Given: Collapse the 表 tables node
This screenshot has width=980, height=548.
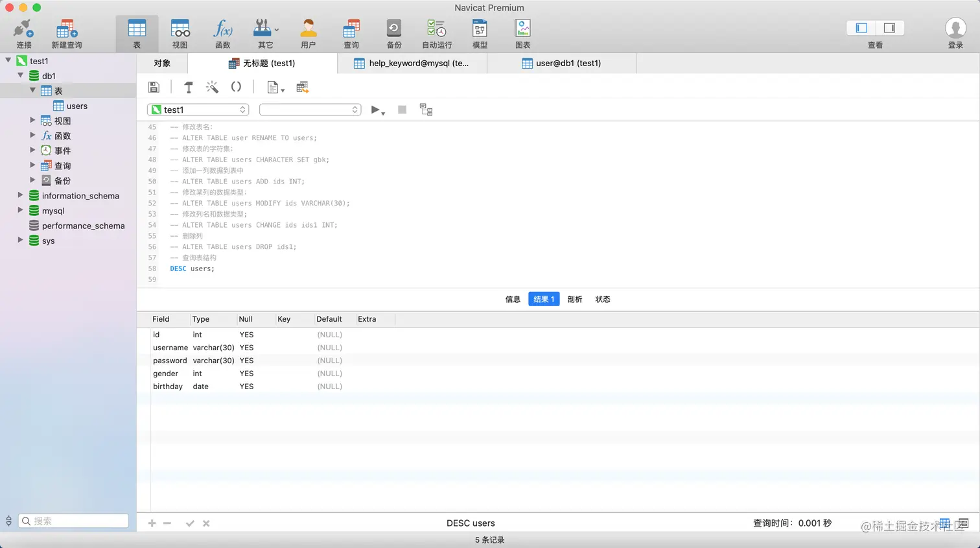Looking at the screenshot, I should pos(32,90).
